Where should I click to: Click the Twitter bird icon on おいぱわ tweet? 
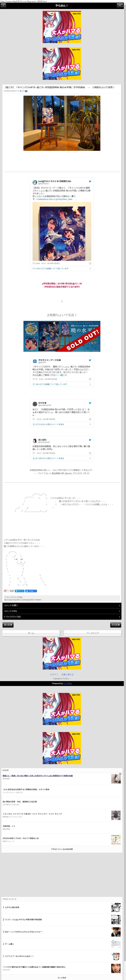[90, 440]
